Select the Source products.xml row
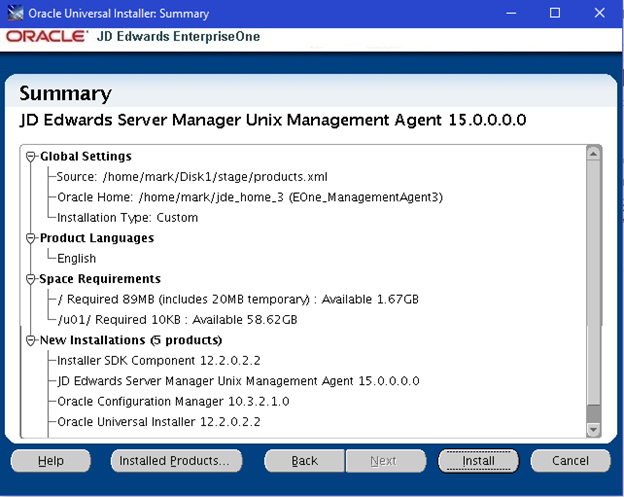Viewport: 624px width, 497px height. pyautogui.click(x=192, y=177)
